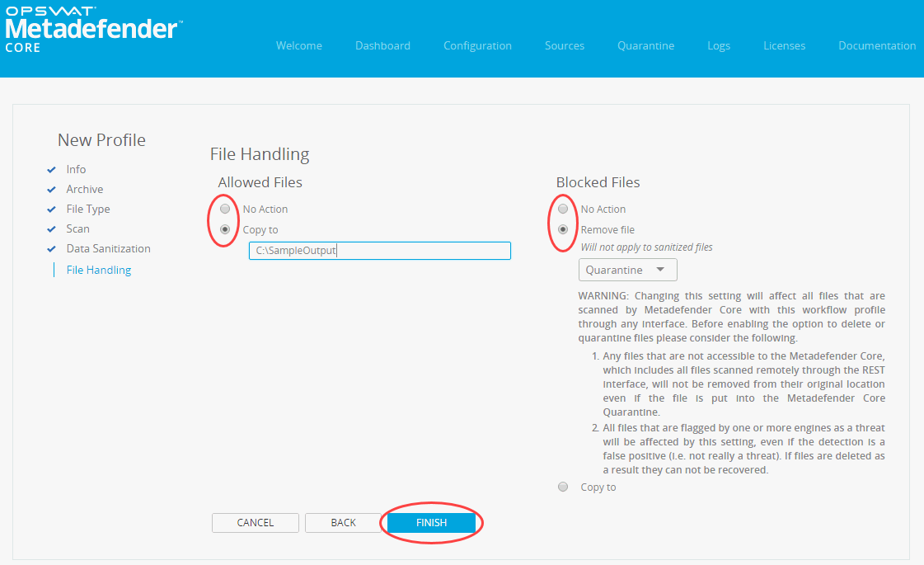The height and width of the screenshot is (565, 924).
Task: Select No Action for Allowed Files
Action: click(x=225, y=209)
